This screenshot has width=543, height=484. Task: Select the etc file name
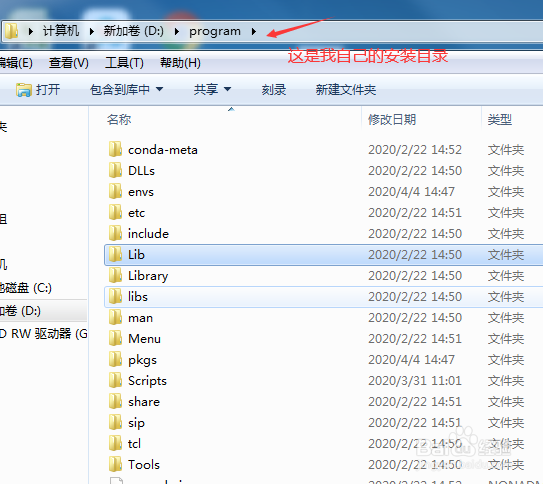point(136,213)
